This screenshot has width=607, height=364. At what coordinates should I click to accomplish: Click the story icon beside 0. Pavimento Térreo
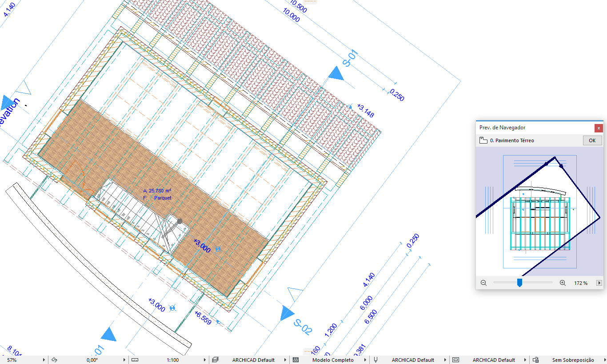483,140
